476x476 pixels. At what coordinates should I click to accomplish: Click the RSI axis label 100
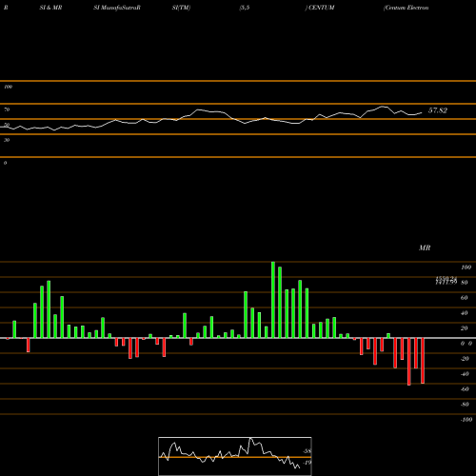[x=8, y=87]
